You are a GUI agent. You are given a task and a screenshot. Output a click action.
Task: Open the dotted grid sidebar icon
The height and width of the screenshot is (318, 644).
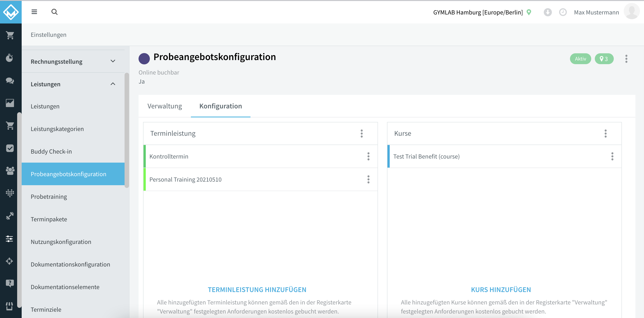pyautogui.click(x=10, y=193)
